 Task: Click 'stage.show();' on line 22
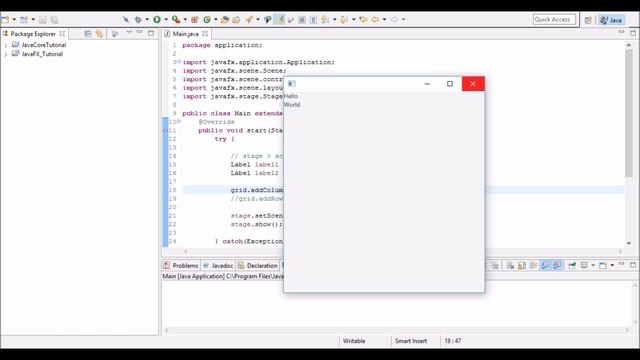click(x=256, y=224)
